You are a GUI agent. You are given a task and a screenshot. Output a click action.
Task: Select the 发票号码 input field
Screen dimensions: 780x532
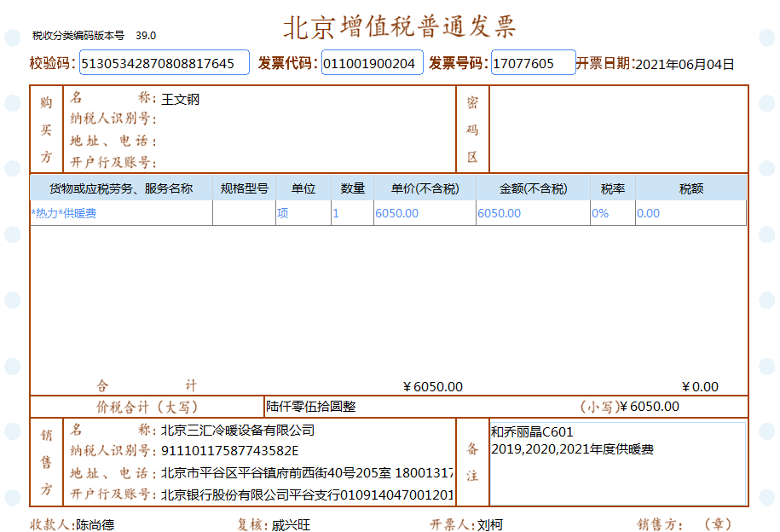[533, 63]
